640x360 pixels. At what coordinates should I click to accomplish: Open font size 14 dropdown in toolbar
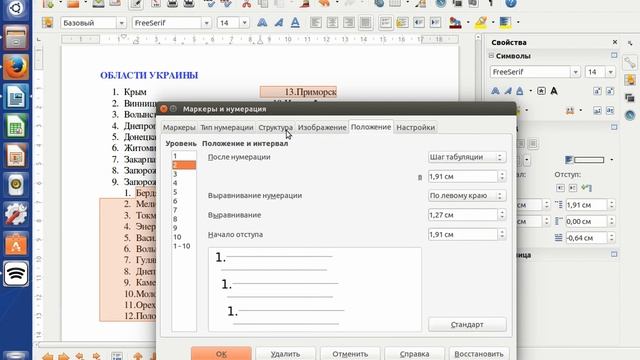(244, 23)
